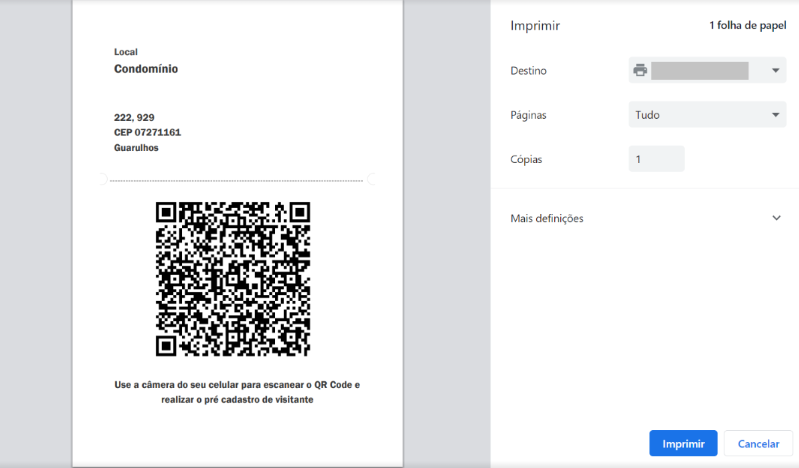Click the 'CEP 07271161' text in preview
Viewport: 799px width, 468px height.
(x=148, y=132)
